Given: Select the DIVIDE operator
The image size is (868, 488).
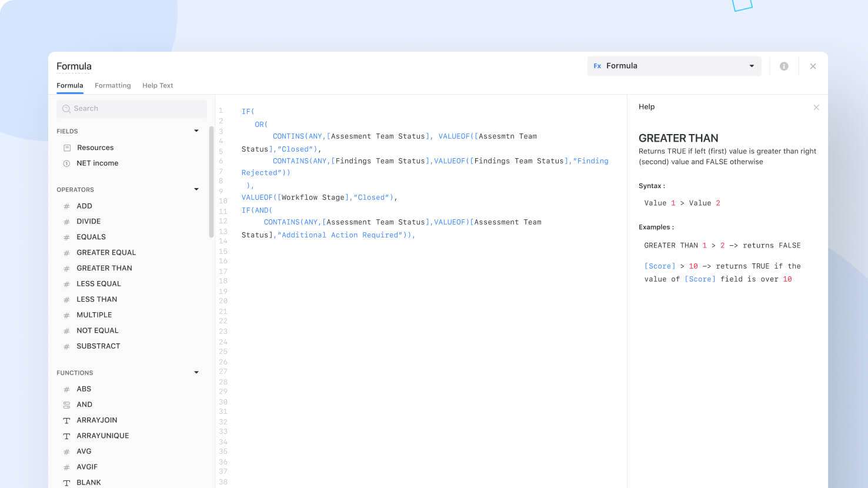Looking at the screenshot, I should 88,221.
